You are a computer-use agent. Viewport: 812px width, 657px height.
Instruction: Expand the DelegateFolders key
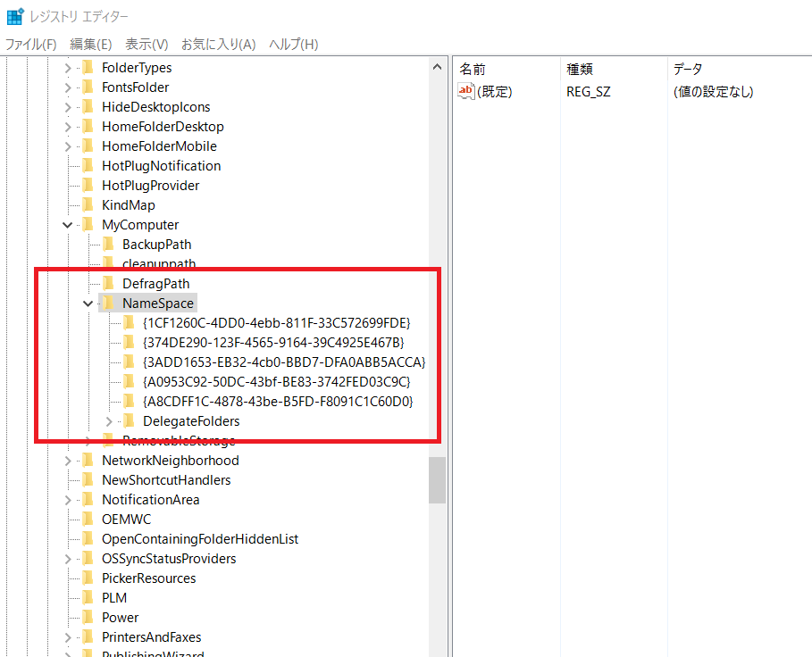pos(109,421)
